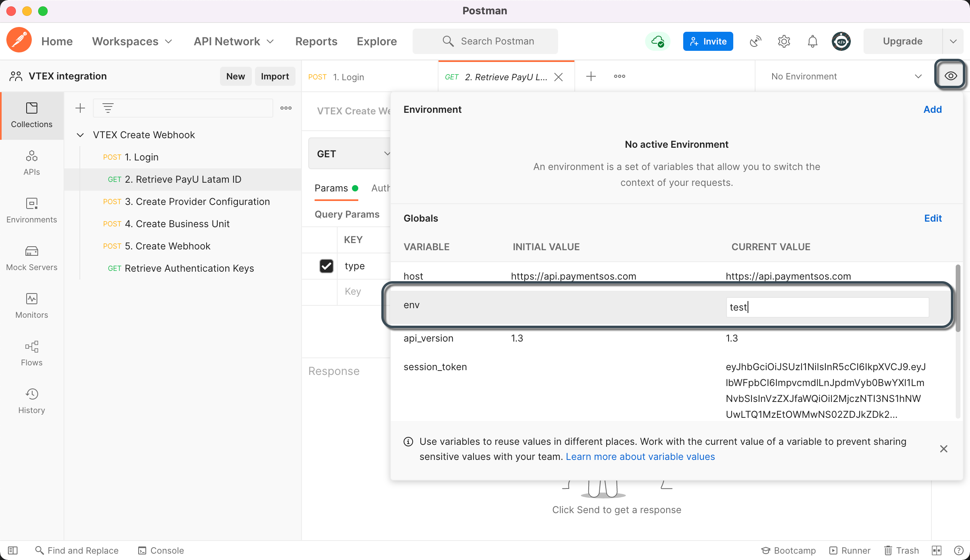Dismiss the variable values info banner
Screen dimensions: 970x560
944,449
